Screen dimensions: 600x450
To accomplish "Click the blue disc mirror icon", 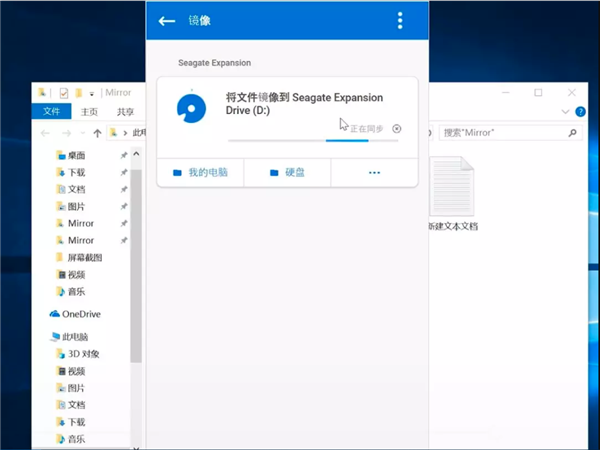I will click(191, 108).
